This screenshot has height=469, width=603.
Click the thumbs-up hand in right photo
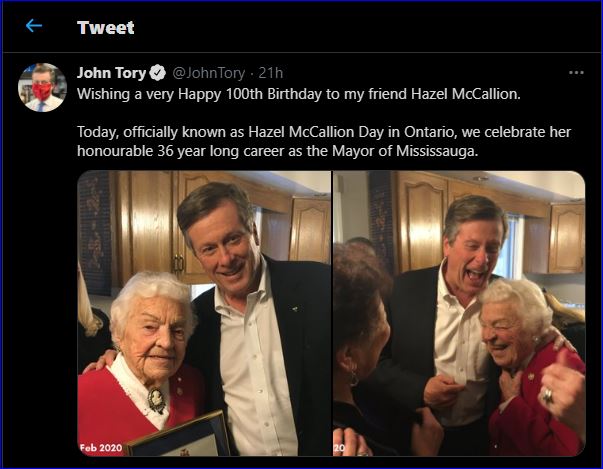coord(563,386)
